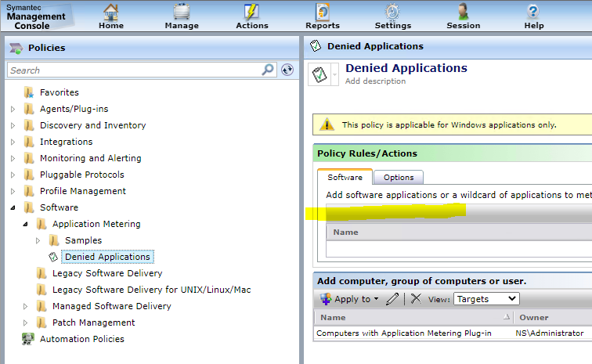Click the delete X icon in target toolbar
The width and height of the screenshot is (592, 364).
[416, 299]
